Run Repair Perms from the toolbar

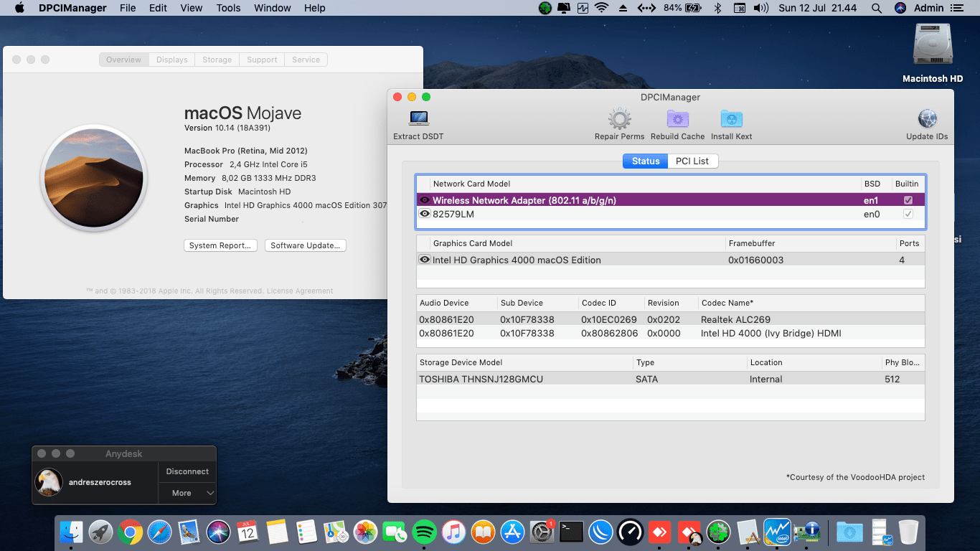click(x=619, y=119)
